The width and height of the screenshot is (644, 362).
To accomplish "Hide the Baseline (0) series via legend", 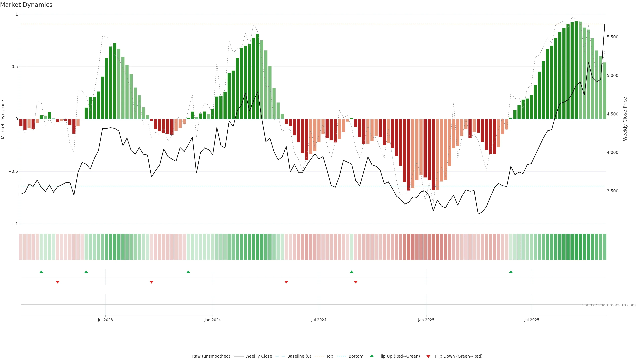I will tap(299, 356).
